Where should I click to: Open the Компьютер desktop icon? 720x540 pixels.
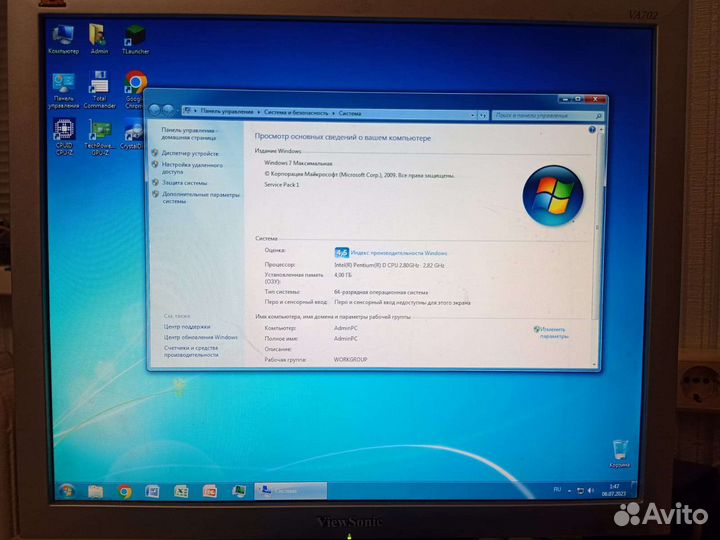coord(63,40)
